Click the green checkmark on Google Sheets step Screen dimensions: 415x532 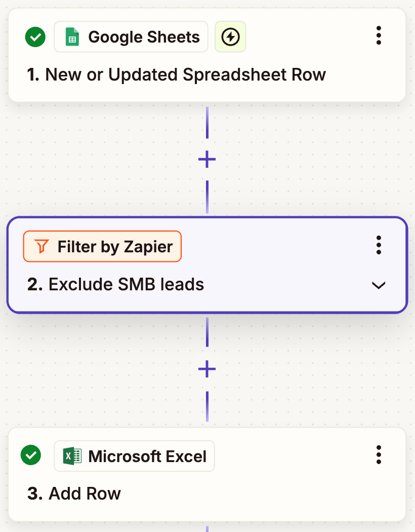[x=35, y=37]
